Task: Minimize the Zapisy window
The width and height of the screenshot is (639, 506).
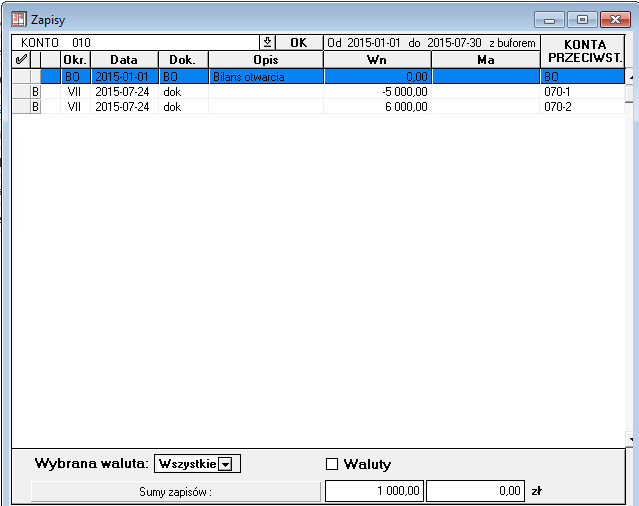Action: [x=549, y=20]
